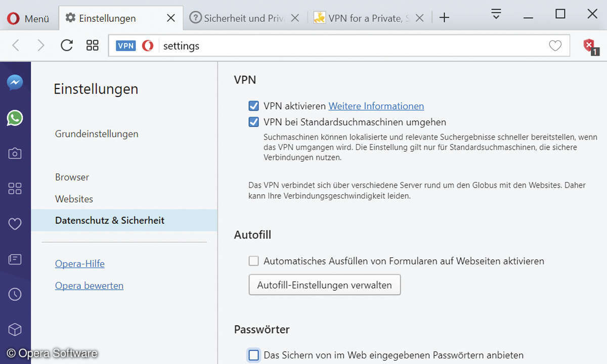This screenshot has height=364, width=607.
Task: Go back with the back arrow
Action: click(16, 45)
